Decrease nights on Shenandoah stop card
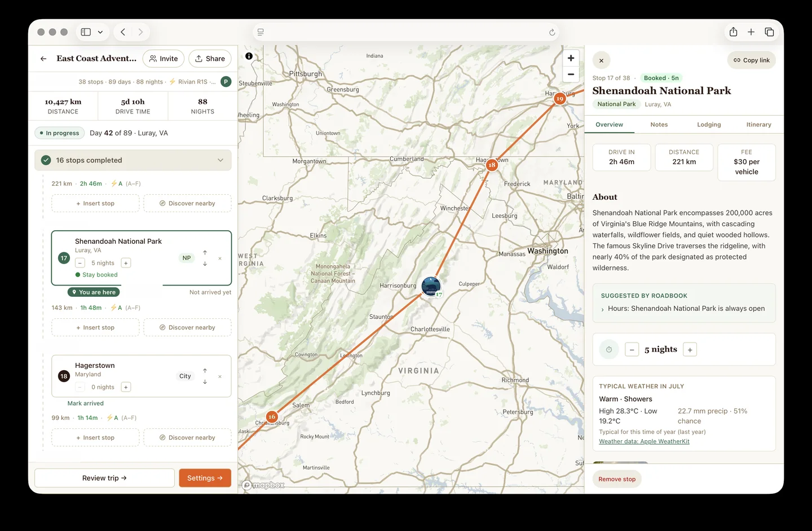The height and width of the screenshot is (531, 812). [80, 263]
